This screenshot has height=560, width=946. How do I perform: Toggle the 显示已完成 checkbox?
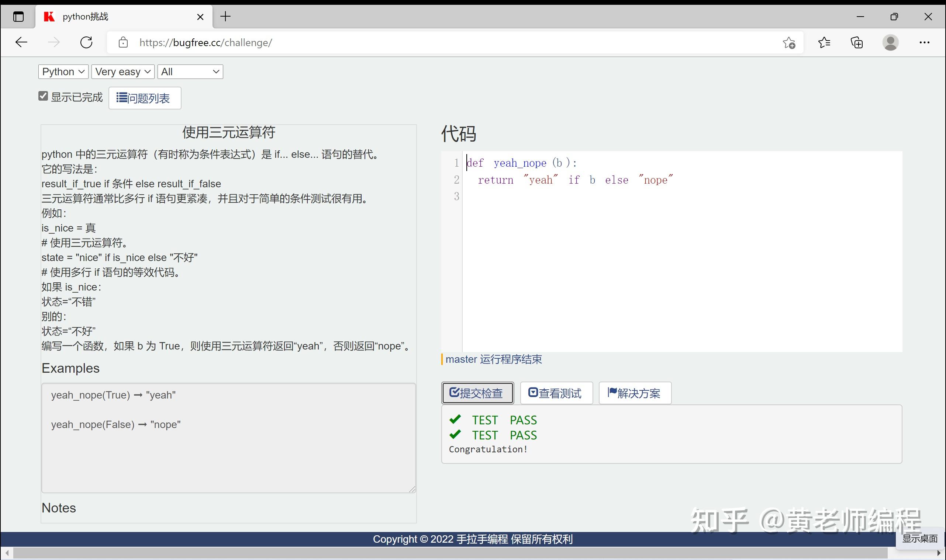coord(43,96)
